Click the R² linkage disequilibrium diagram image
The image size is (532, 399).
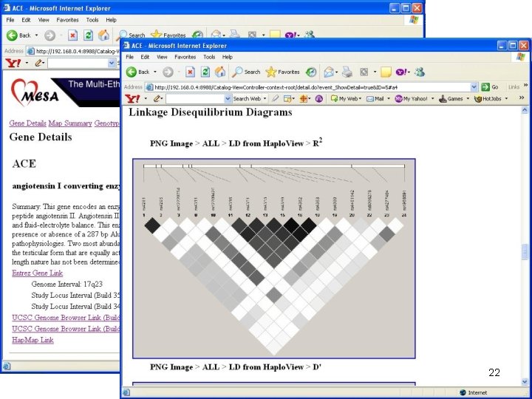coord(274,259)
